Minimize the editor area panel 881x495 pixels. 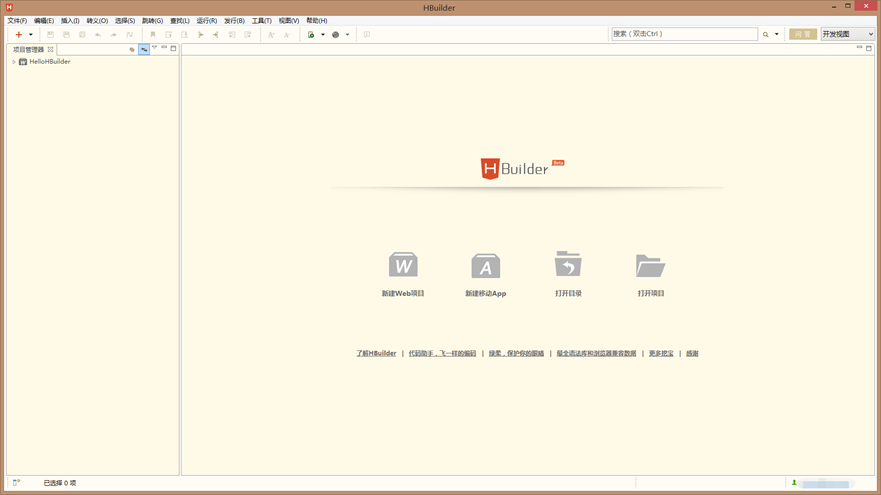point(859,48)
